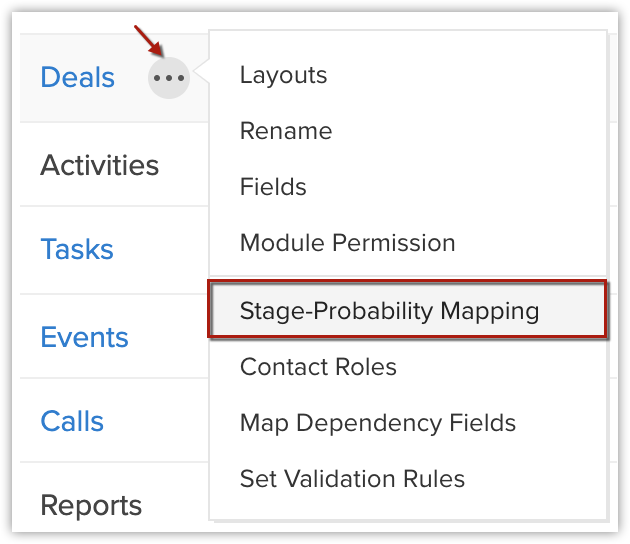Screen dimensions: 630x544
Task: Click the highlighted Stage-Probability Mapping row
Action: (407, 311)
